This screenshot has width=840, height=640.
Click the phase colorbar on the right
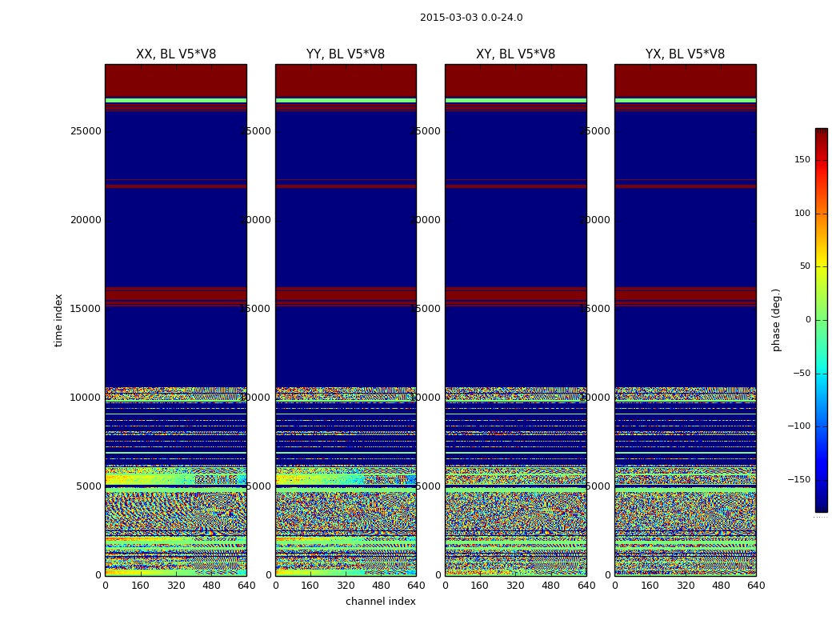(821, 320)
